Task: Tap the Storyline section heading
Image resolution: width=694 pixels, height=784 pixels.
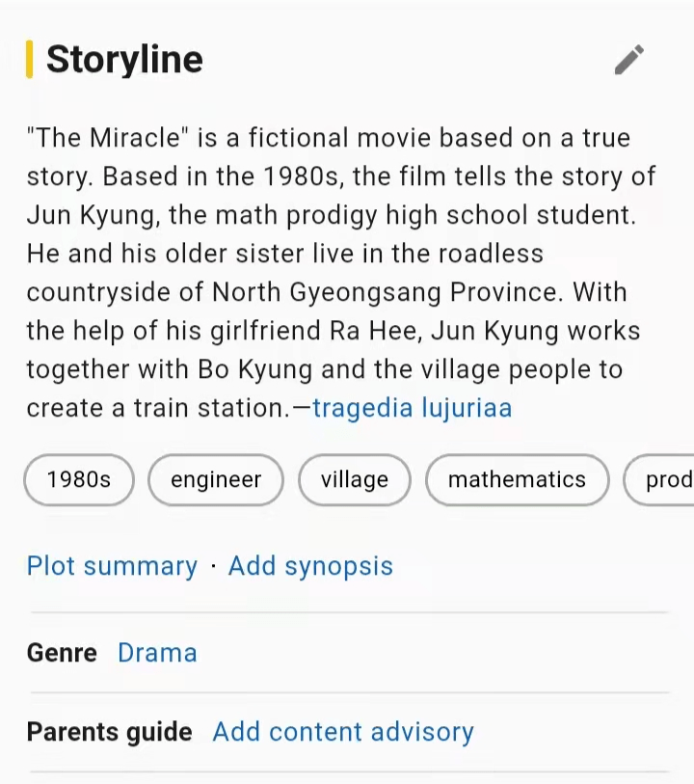Action: 124,60
